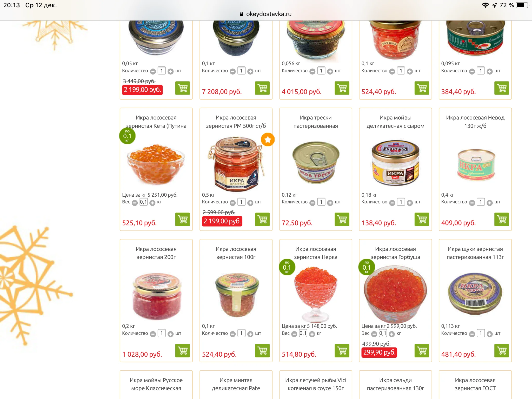Add Икра лососевая Невод 130г to cart

(501, 219)
